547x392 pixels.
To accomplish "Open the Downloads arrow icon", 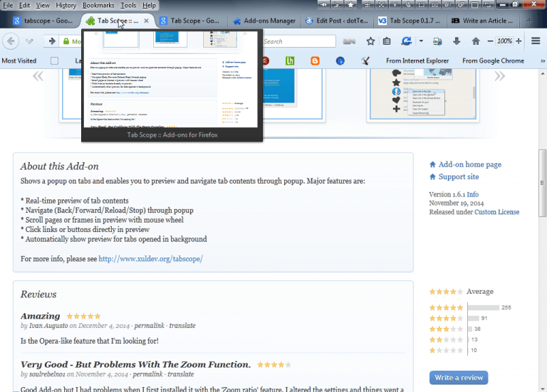I will [x=457, y=41].
